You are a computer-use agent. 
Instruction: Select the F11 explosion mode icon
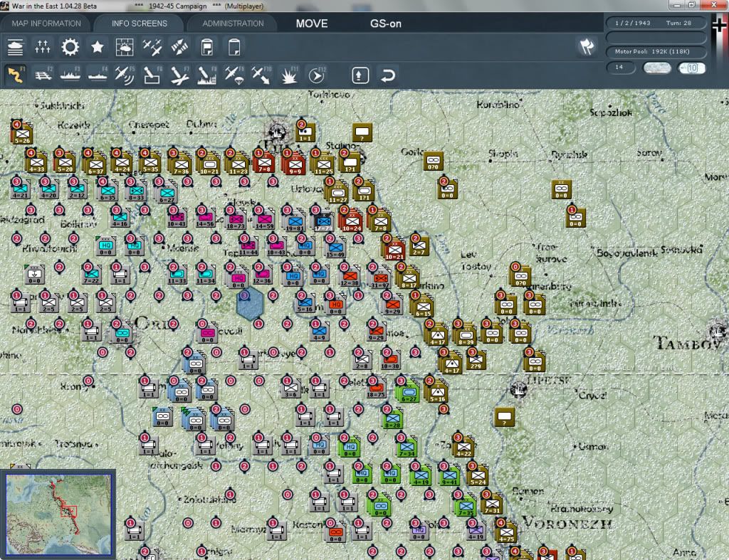click(289, 75)
